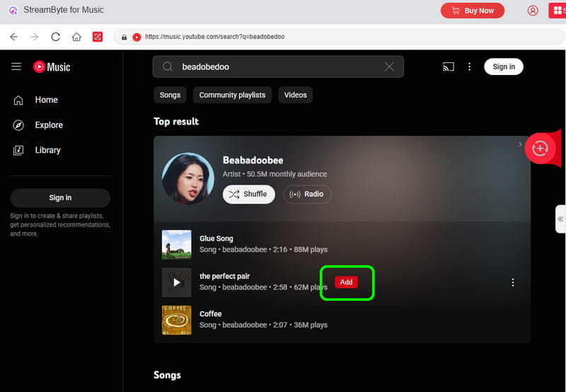Click the beadobedoo search input field
The height and width of the screenshot is (392, 566).
[x=276, y=67]
